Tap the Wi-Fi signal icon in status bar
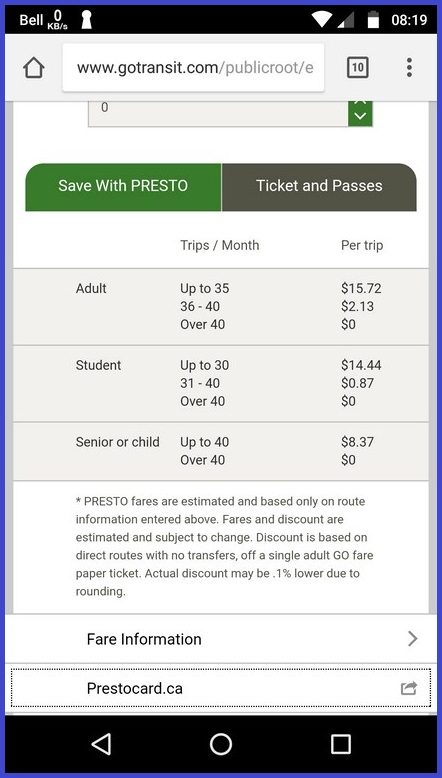 (x=321, y=19)
